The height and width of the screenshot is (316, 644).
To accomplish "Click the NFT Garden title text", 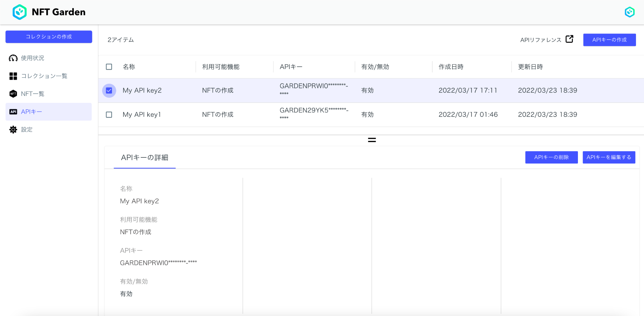I will pos(59,12).
